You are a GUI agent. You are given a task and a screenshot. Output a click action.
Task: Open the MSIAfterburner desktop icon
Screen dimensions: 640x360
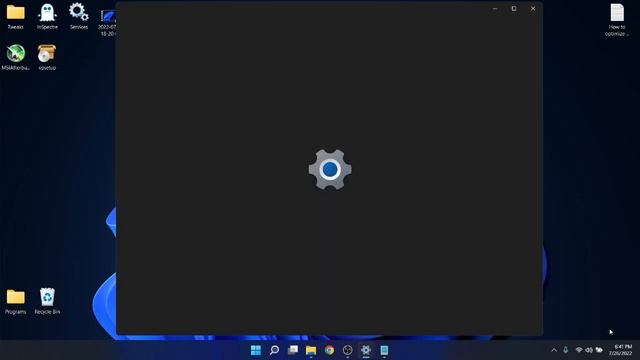(16, 57)
